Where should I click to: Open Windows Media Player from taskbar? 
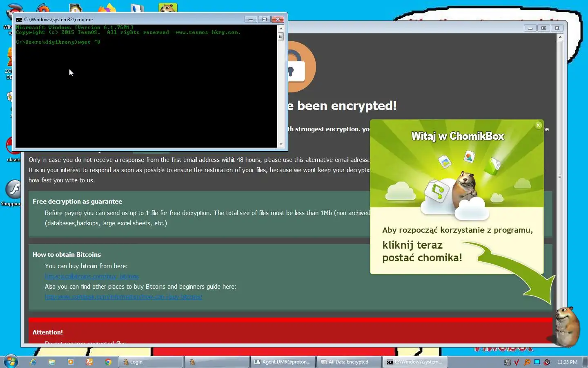(x=71, y=362)
